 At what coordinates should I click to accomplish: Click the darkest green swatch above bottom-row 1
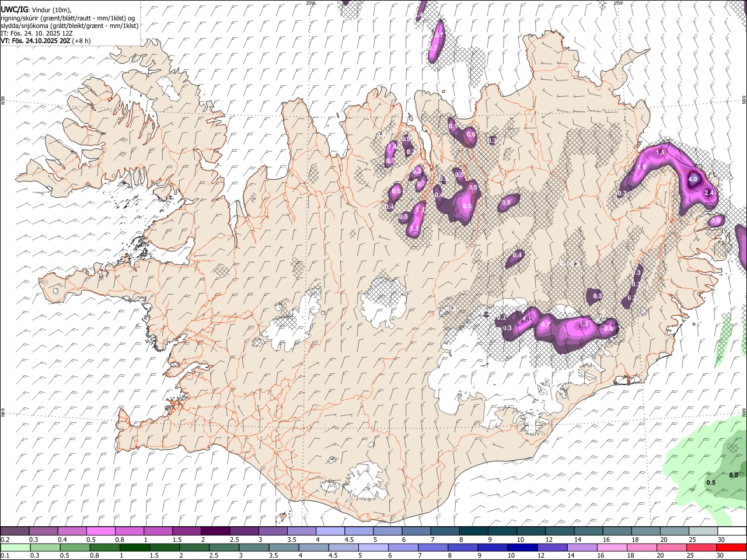click(x=135, y=547)
